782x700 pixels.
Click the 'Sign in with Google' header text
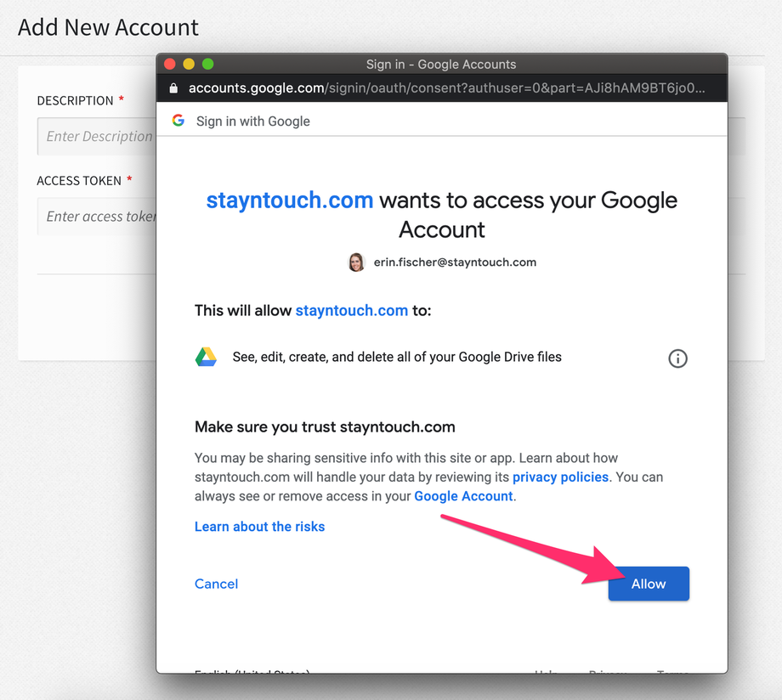point(252,121)
